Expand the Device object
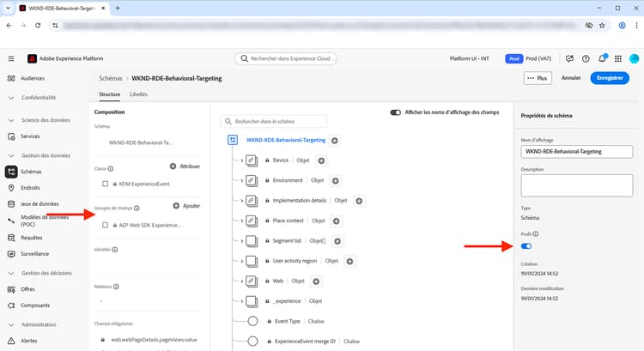 [242, 160]
